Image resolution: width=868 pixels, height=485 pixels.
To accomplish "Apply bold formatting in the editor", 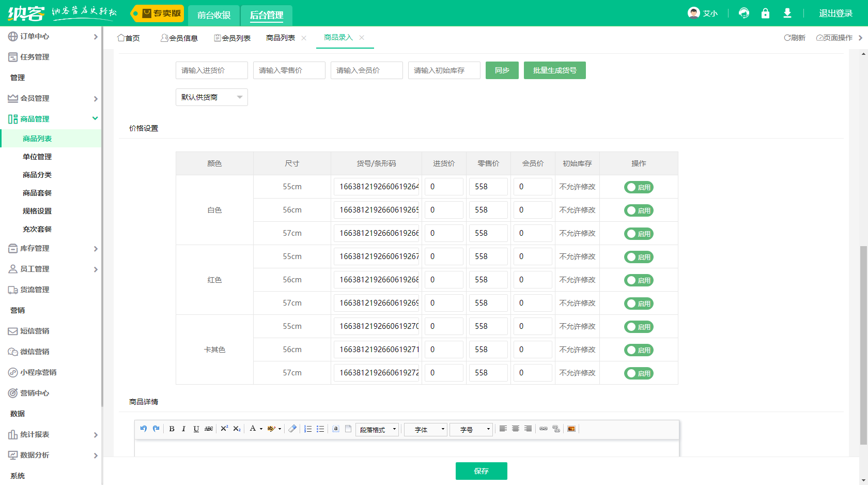I will 172,429.
